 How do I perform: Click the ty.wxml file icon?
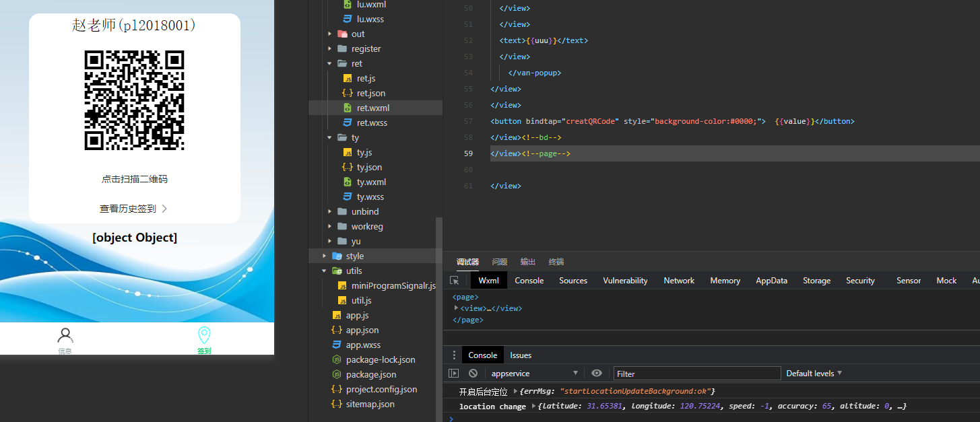(x=348, y=182)
